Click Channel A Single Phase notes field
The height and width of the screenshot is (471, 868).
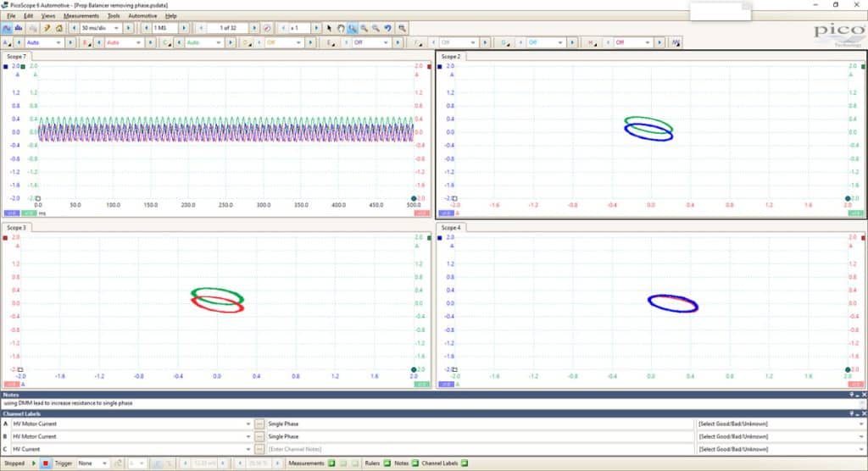pyautogui.click(x=480, y=424)
